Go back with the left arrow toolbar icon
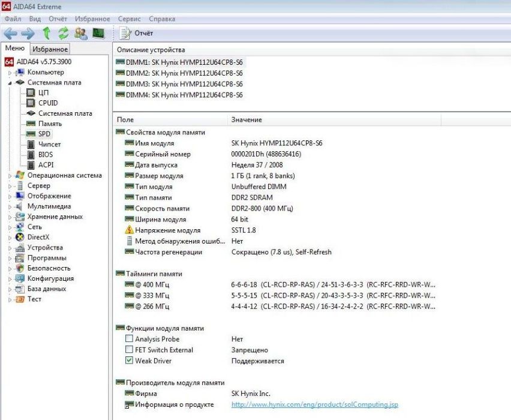The height and width of the screenshot is (420, 511). [10, 33]
